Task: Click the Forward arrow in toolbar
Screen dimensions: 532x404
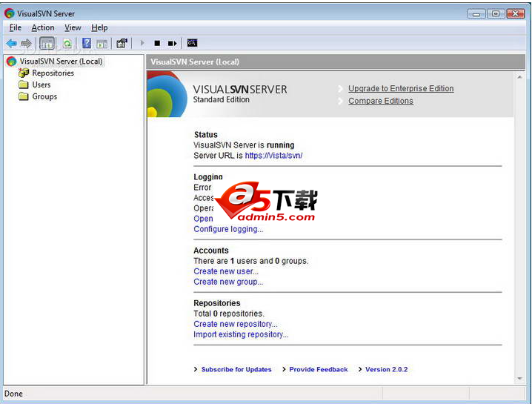Action: pos(26,43)
